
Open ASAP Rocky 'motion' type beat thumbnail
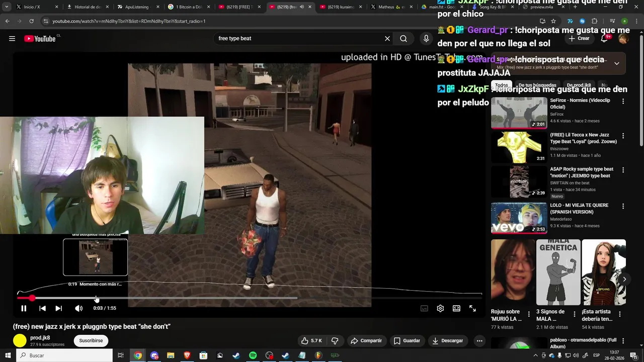519,182
